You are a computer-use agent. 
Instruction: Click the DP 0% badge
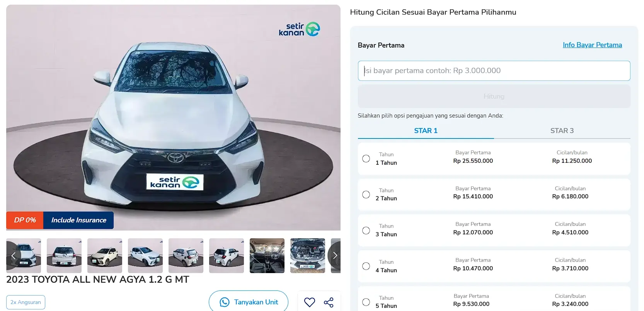[x=25, y=220]
